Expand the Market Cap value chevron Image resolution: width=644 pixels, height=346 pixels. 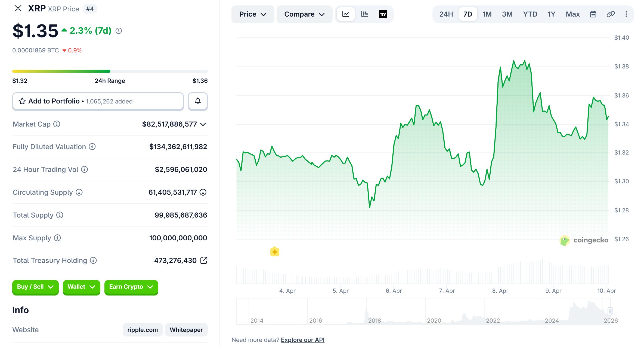click(x=203, y=124)
